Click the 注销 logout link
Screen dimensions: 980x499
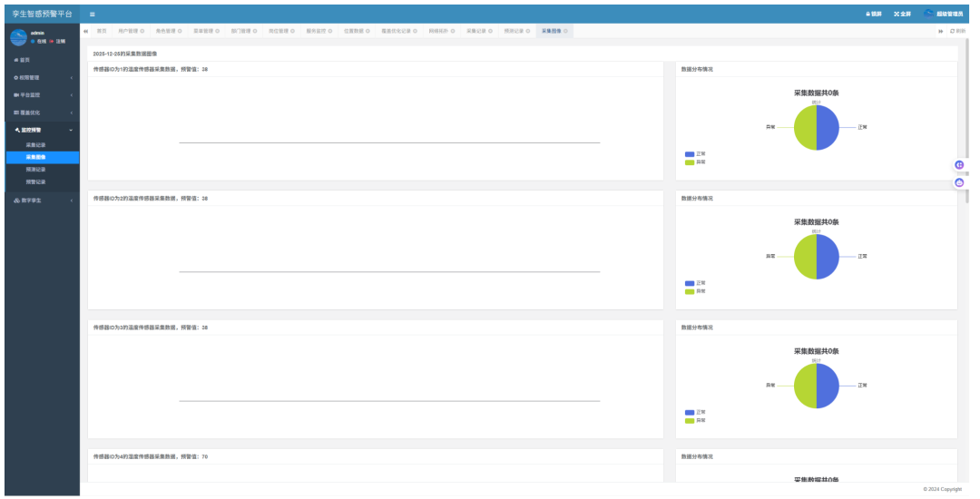pyautogui.click(x=61, y=41)
